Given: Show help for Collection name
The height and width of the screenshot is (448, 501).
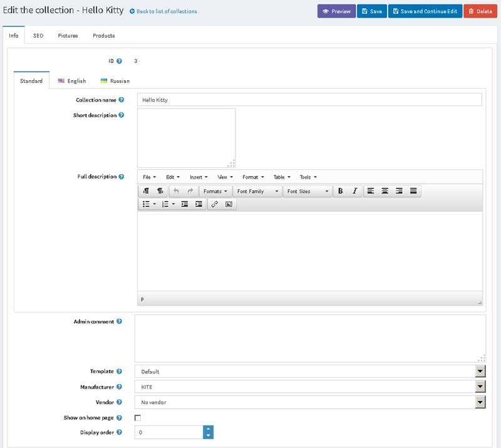Looking at the screenshot, I should click(x=121, y=100).
